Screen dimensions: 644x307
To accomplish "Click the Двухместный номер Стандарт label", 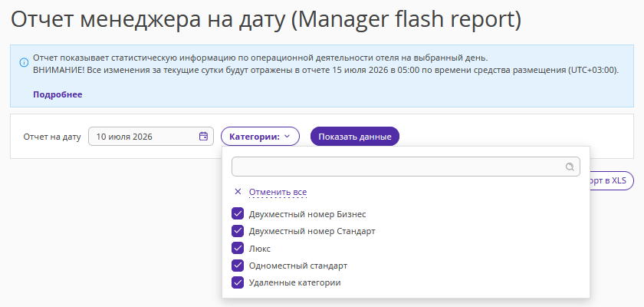I will (312, 231).
